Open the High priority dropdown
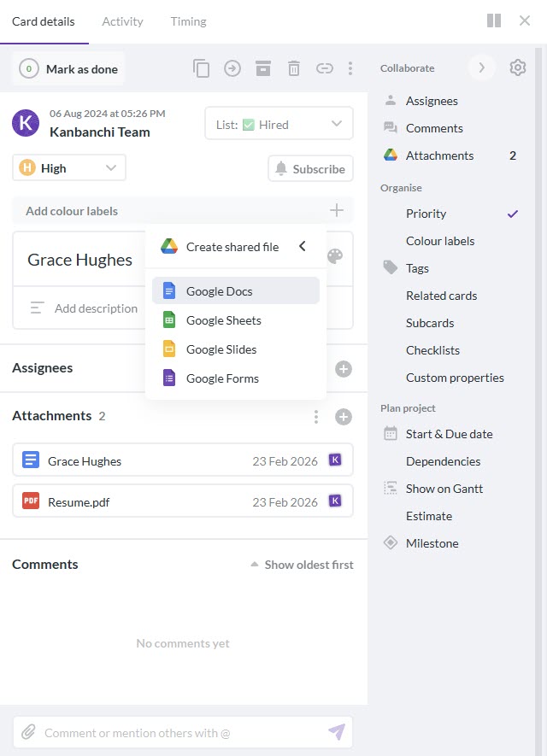The image size is (547, 756). point(69,167)
